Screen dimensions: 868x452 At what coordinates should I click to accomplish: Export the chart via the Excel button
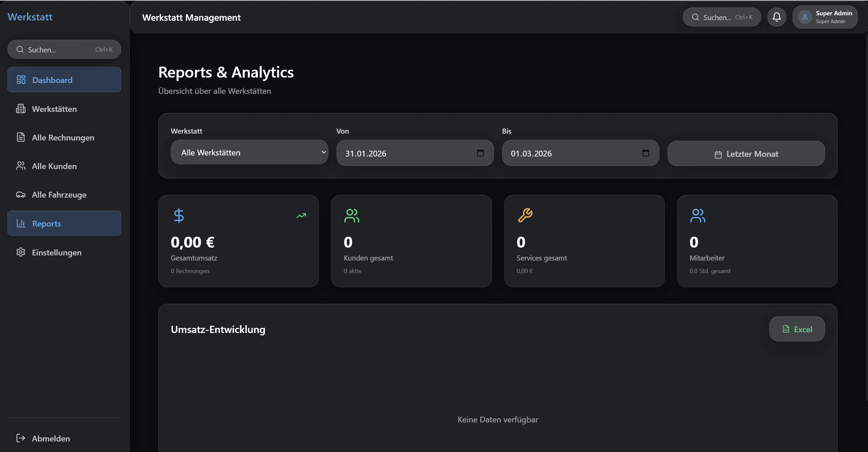click(x=797, y=329)
